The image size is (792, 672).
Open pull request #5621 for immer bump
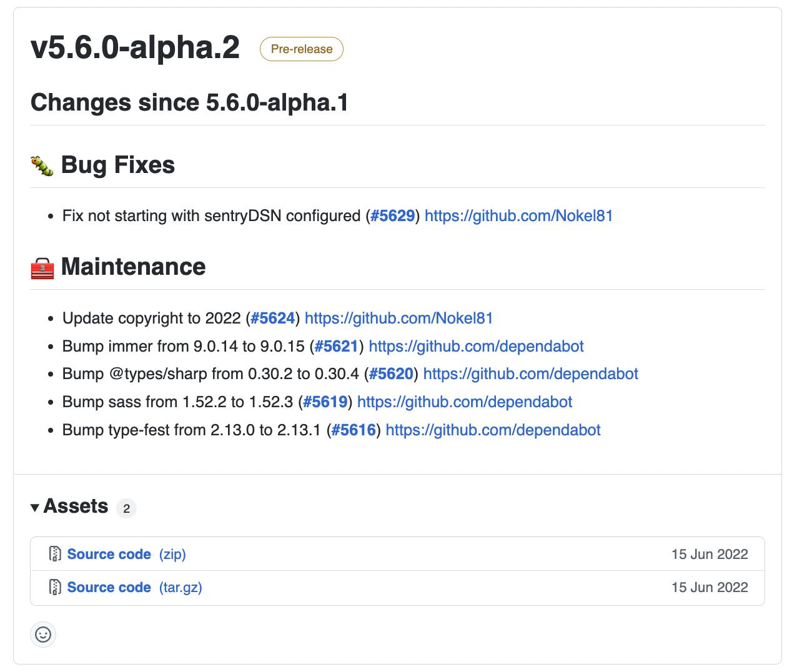click(337, 346)
